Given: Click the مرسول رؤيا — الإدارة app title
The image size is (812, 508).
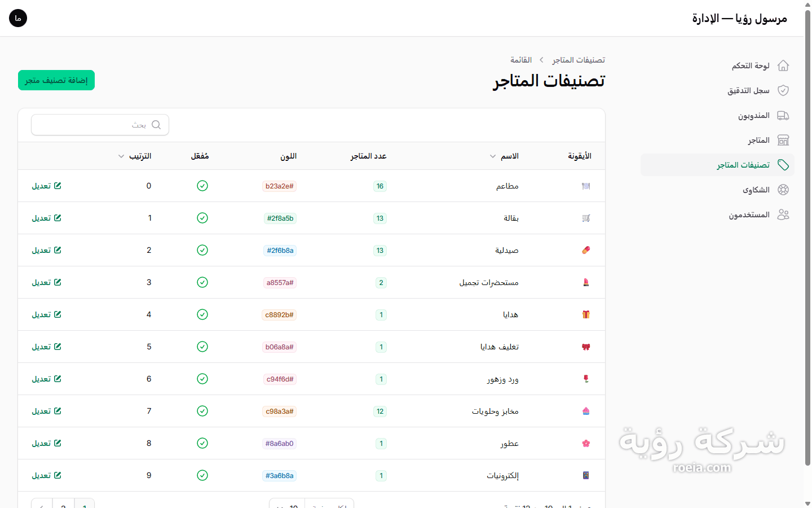Looking at the screenshot, I should [x=740, y=18].
